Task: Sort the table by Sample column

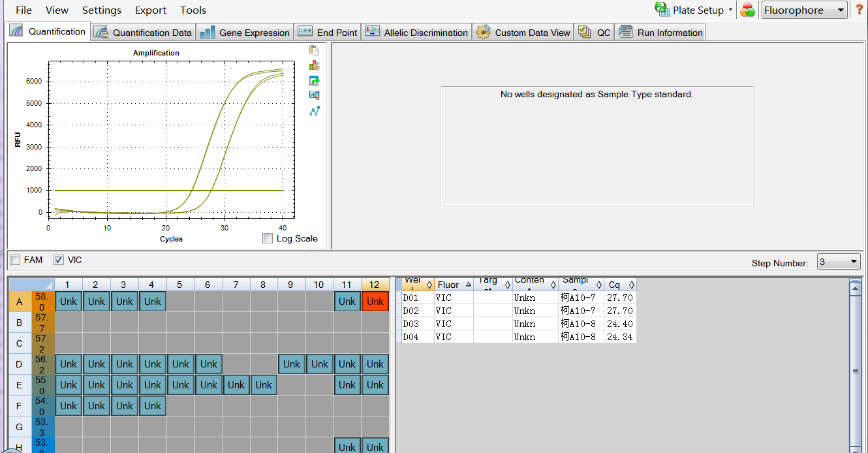Action: click(581, 285)
